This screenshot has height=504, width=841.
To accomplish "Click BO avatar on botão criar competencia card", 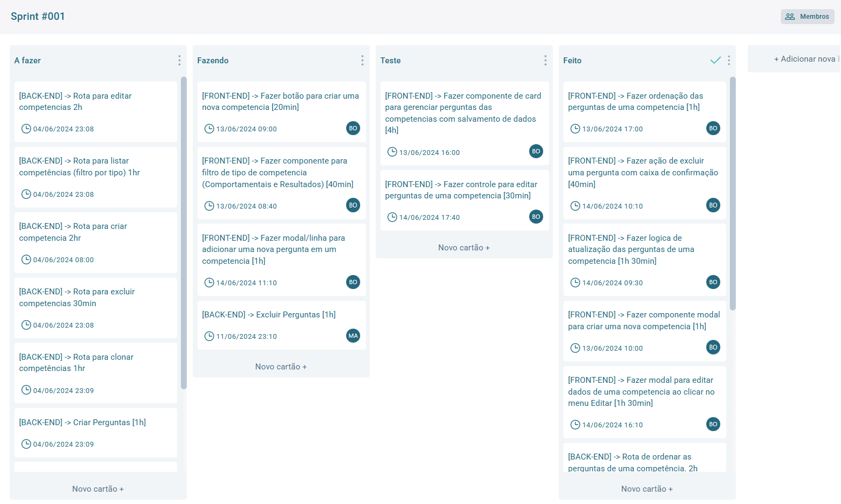I will (x=353, y=129).
